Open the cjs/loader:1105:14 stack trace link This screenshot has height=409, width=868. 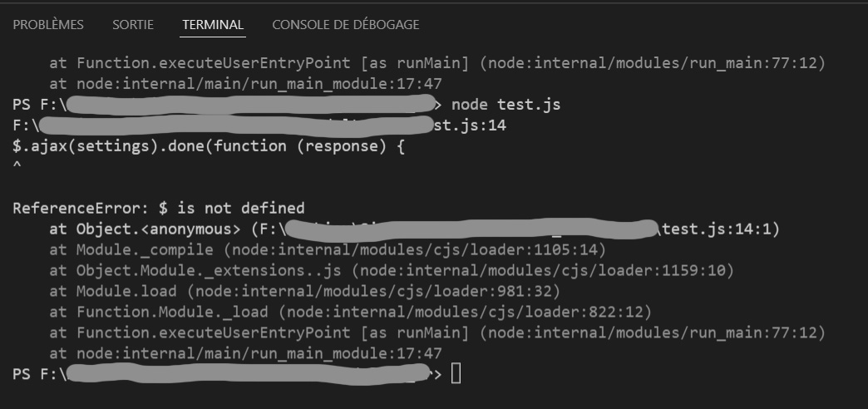pyautogui.click(x=415, y=250)
